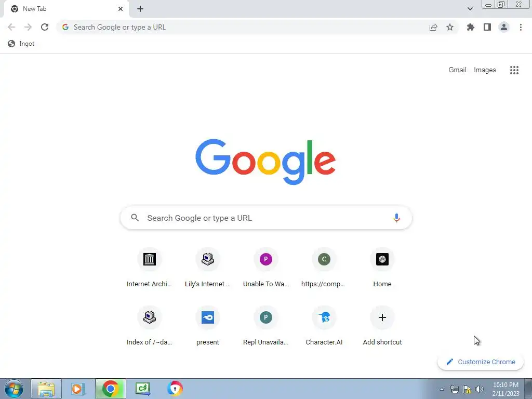The width and height of the screenshot is (532, 399).
Task: Open the share page icon in address bar
Action: pos(433,27)
